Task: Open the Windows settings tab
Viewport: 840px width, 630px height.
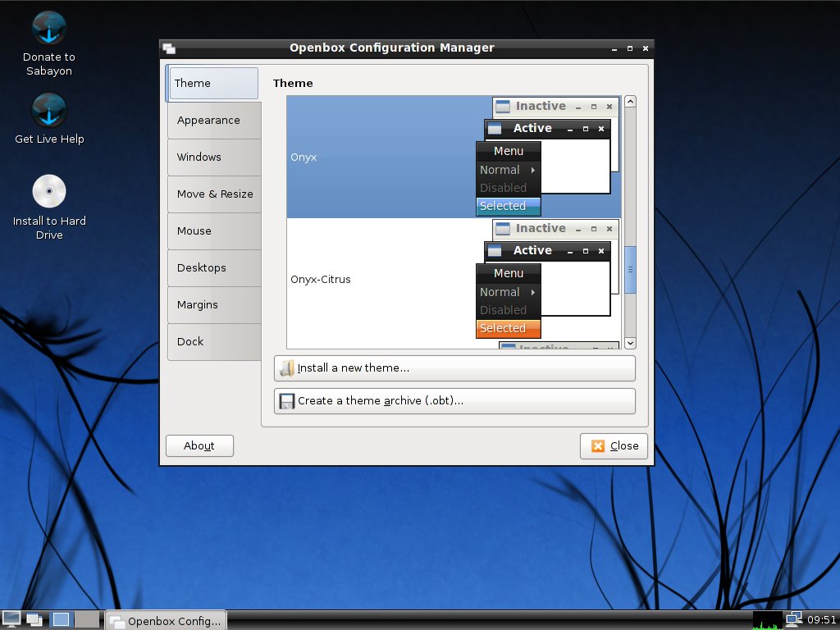Action: [x=214, y=157]
